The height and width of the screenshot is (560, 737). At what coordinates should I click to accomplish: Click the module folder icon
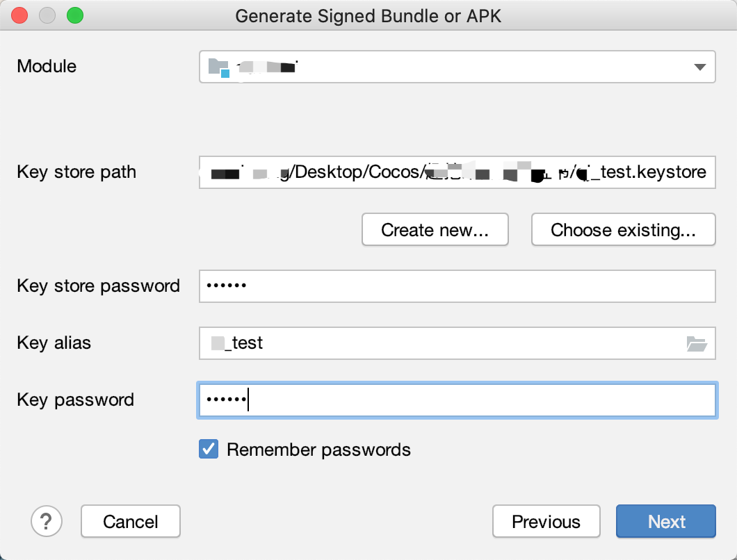coord(218,67)
